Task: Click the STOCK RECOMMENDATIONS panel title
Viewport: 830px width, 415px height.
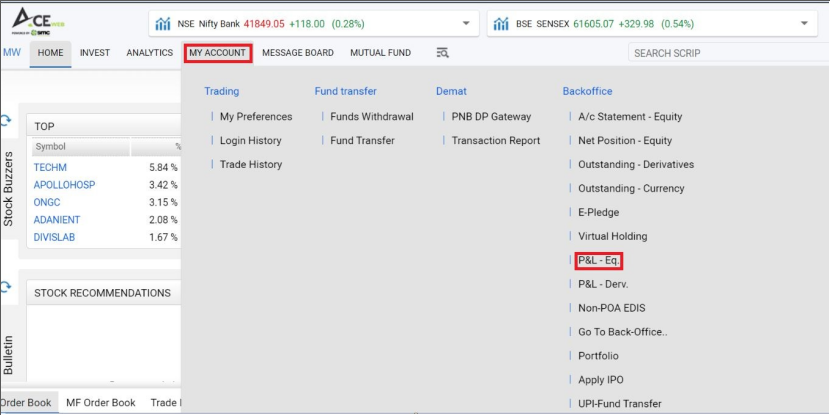Action: coord(102,293)
